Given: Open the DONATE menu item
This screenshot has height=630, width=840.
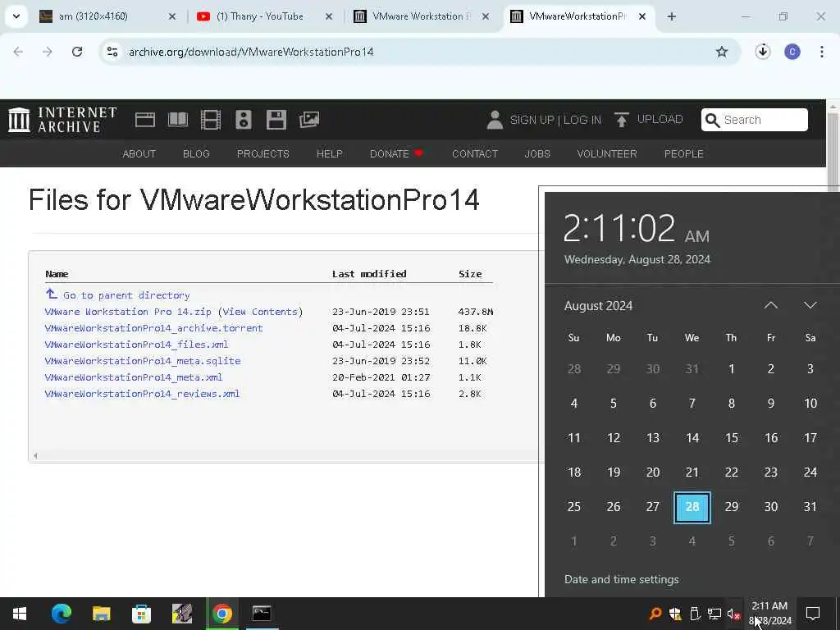Looking at the screenshot, I should 396,153.
